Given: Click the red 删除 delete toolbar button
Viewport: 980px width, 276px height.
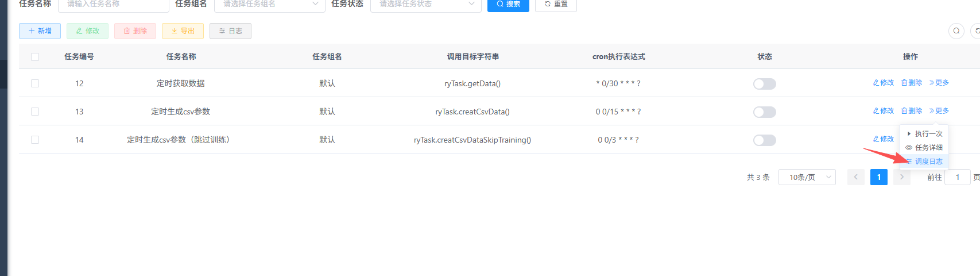Looking at the screenshot, I should click(135, 31).
